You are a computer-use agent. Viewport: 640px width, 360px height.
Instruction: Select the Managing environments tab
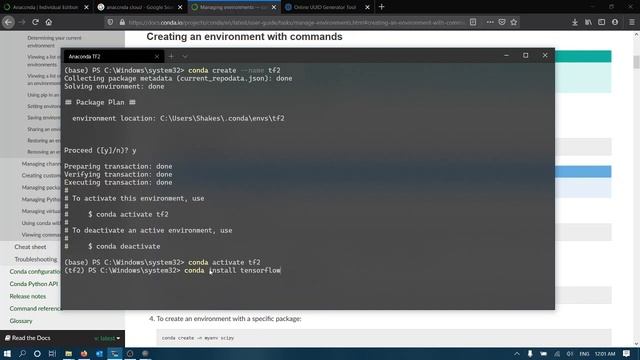tap(235, 7)
